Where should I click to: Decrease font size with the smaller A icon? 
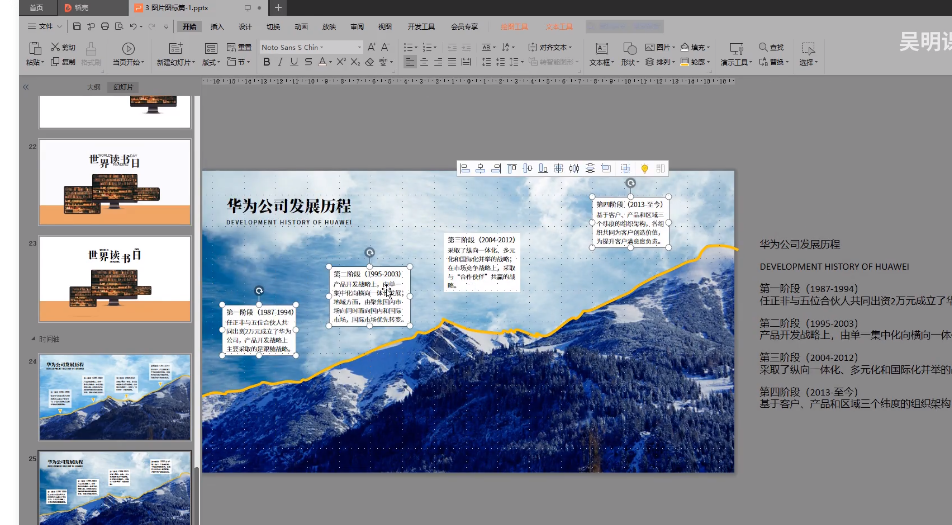coord(384,47)
